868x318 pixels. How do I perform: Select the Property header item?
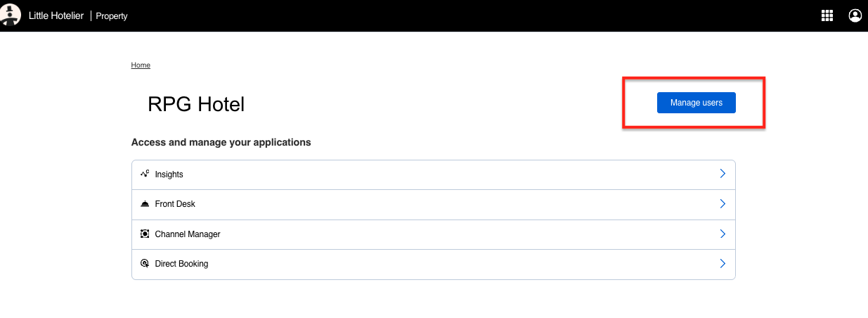click(x=112, y=16)
